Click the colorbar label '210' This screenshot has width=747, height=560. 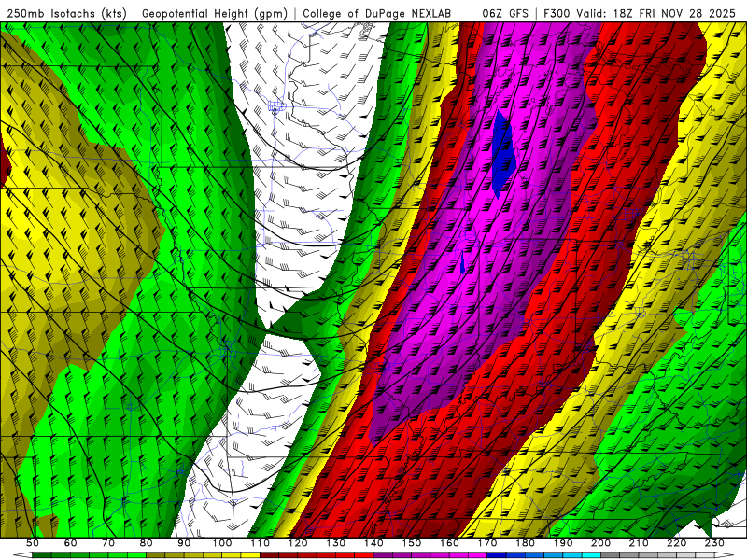point(639,543)
